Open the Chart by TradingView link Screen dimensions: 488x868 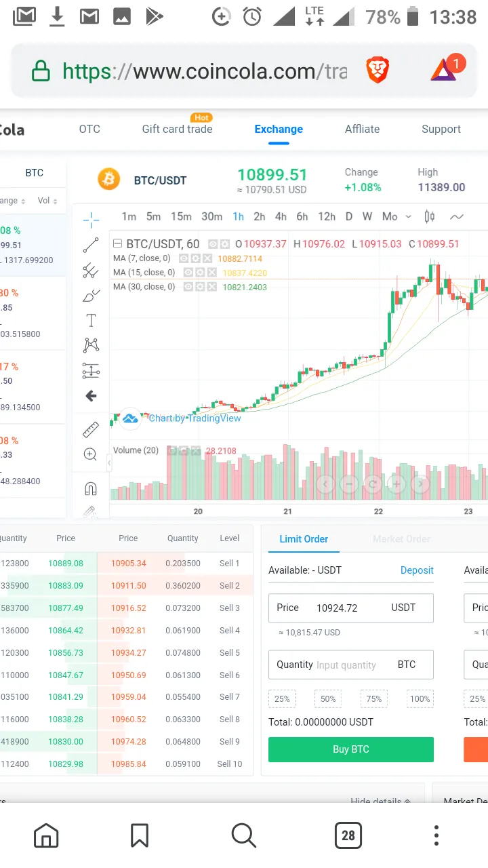click(195, 418)
